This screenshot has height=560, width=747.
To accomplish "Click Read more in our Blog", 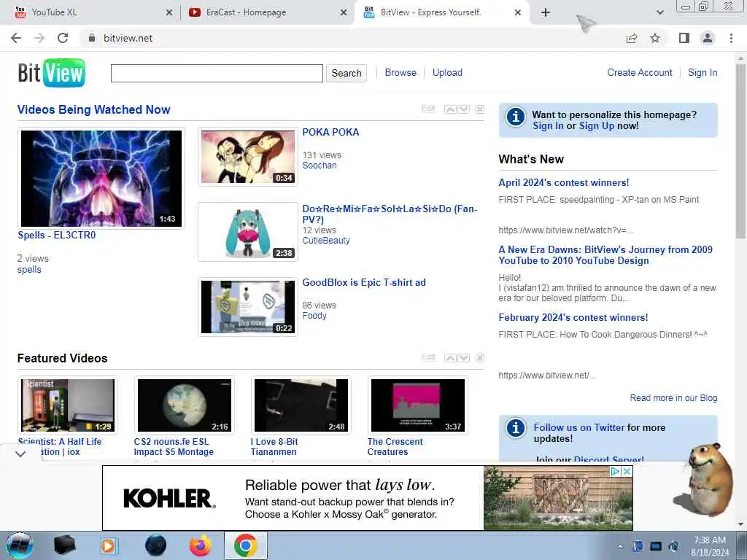I will click(x=673, y=397).
